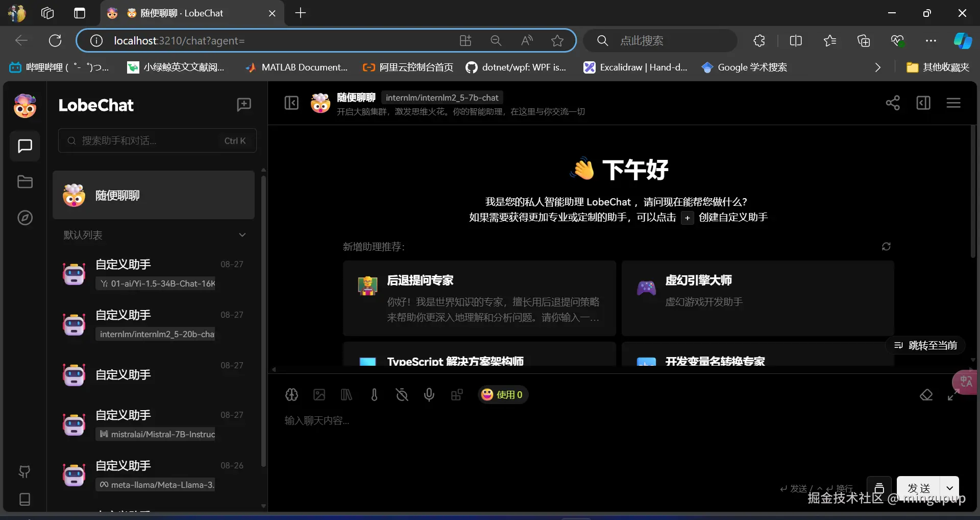Click the token usage '使用 0' badge
This screenshot has width=980, height=520.
point(503,394)
